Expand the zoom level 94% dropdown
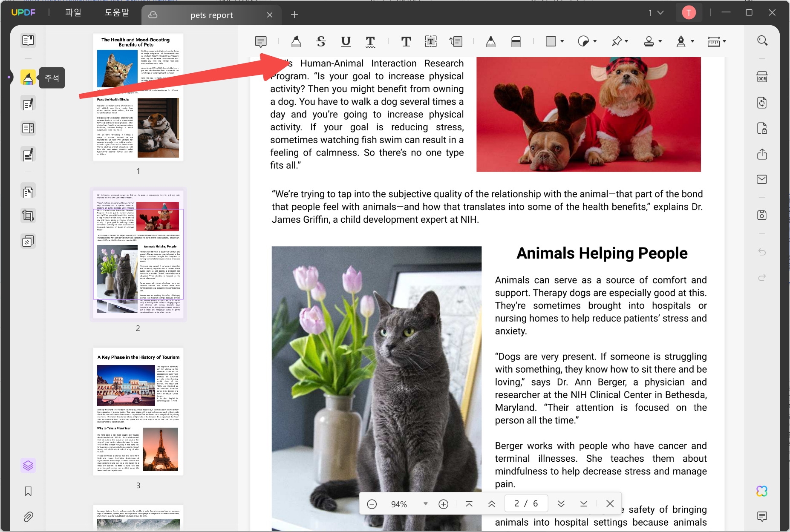Viewport: 790px width, 532px height. click(x=425, y=504)
